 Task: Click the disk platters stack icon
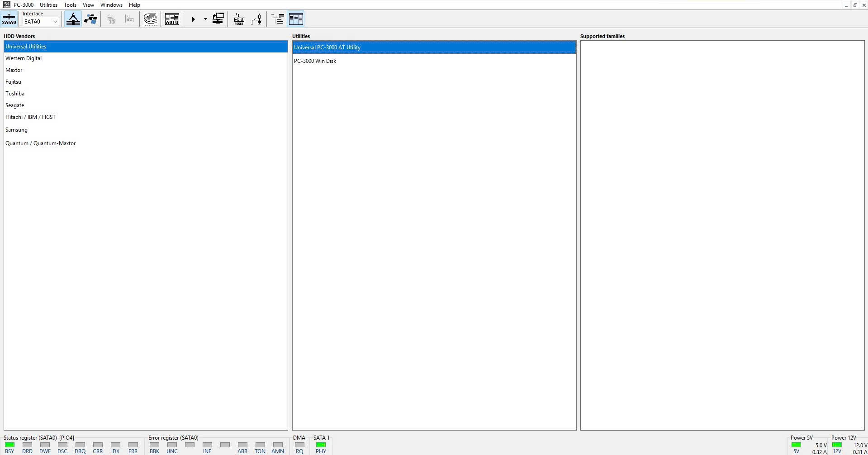[x=151, y=19]
